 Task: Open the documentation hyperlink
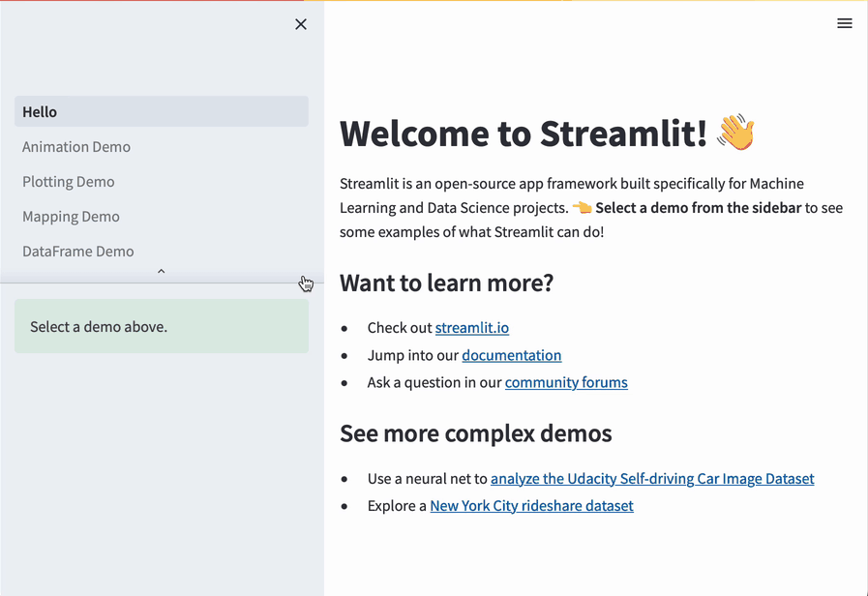coord(511,355)
